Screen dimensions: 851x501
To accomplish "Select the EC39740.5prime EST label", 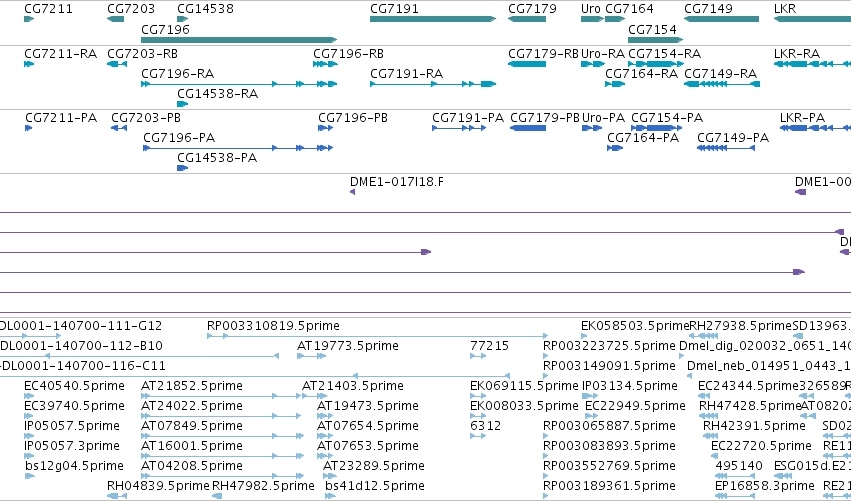I will pyautogui.click(x=74, y=406).
